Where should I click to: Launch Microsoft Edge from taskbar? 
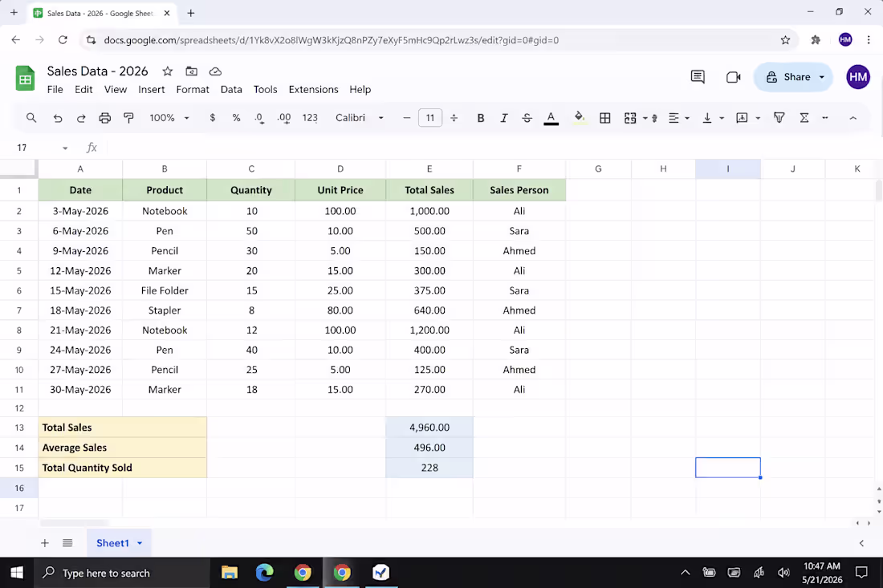tap(265, 573)
